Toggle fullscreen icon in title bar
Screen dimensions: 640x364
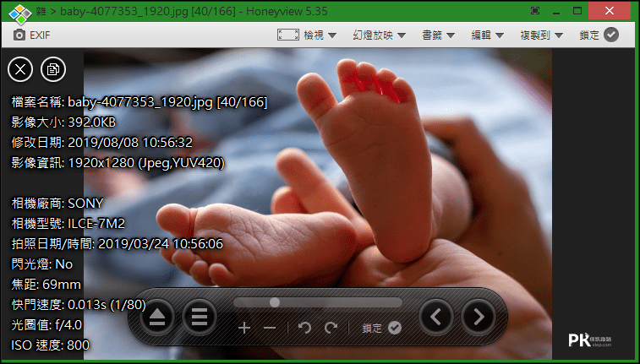[x=535, y=11]
